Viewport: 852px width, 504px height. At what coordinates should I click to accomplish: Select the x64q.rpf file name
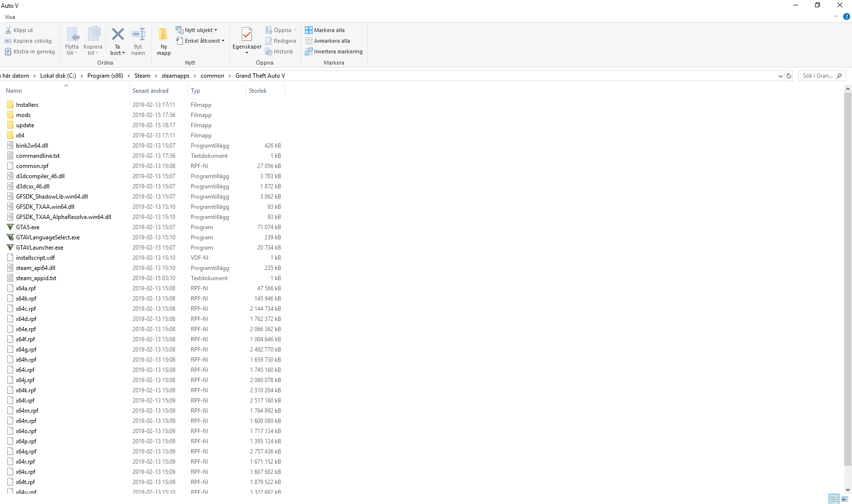pyautogui.click(x=26, y=452)
